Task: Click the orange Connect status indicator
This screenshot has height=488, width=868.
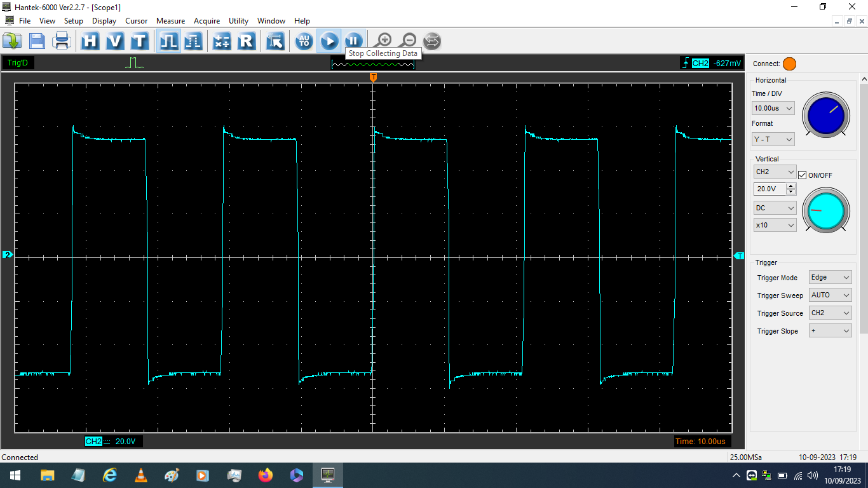Action: coord(789,64)
